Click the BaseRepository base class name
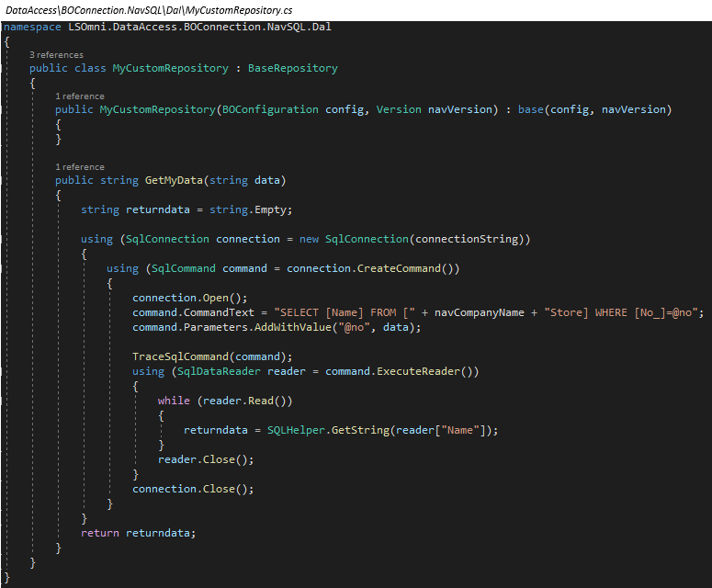Viewport: 712px width, 588px height. [x=292, y=68]
